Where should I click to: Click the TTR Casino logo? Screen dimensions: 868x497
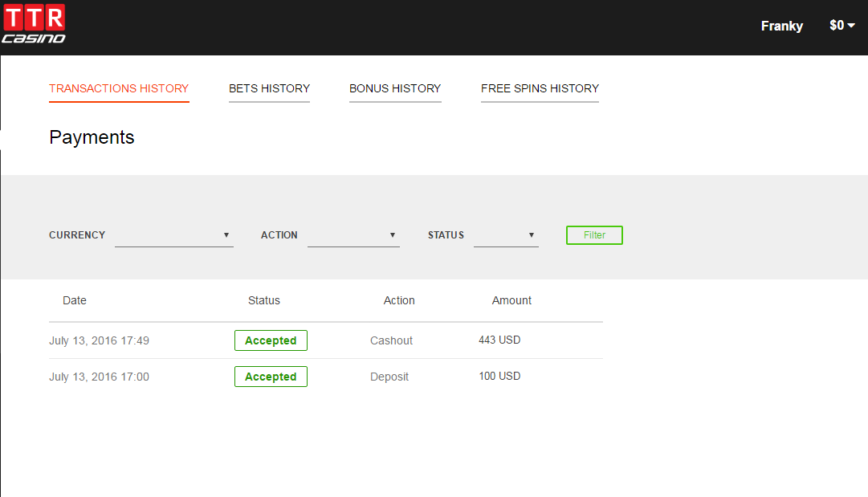34,22
